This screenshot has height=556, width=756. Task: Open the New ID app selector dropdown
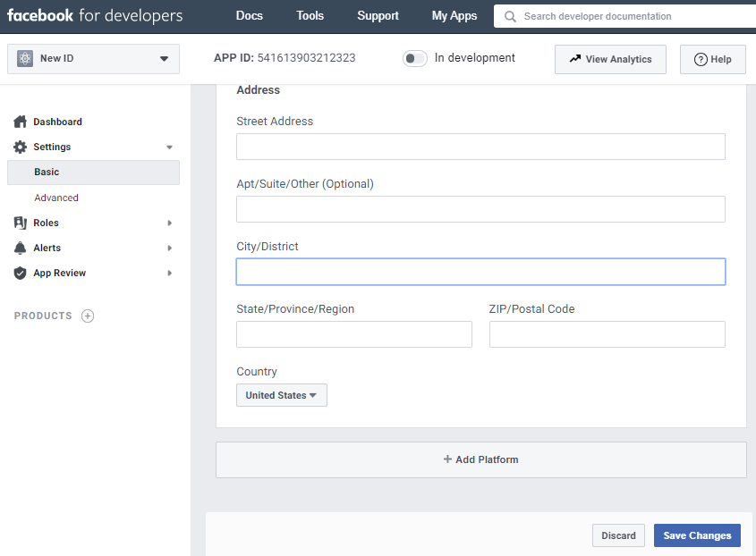point(94,59)
